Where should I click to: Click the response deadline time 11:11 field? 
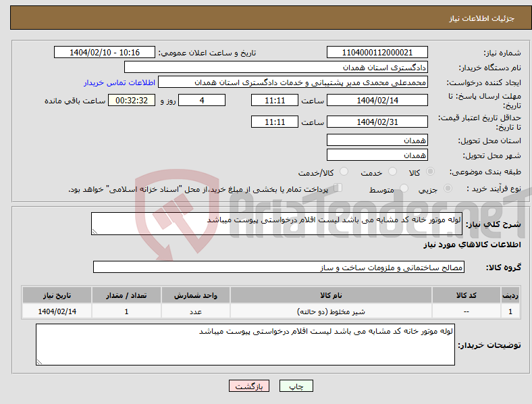pos(275,101)
